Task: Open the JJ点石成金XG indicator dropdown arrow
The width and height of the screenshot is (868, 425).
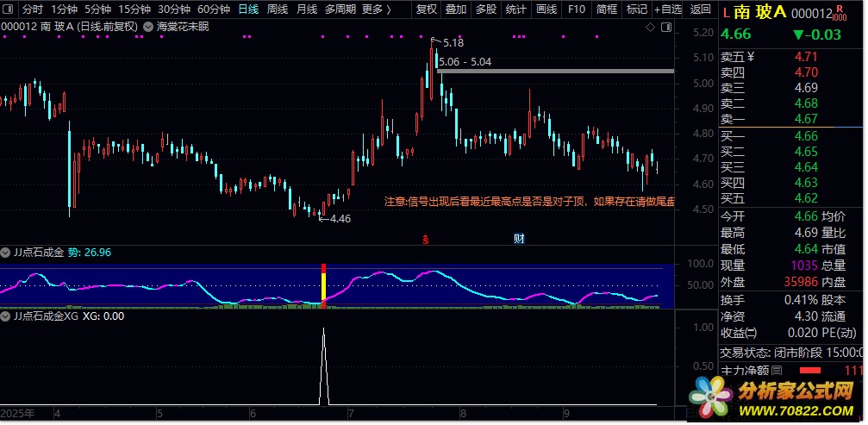Action: tap(6, 316)
